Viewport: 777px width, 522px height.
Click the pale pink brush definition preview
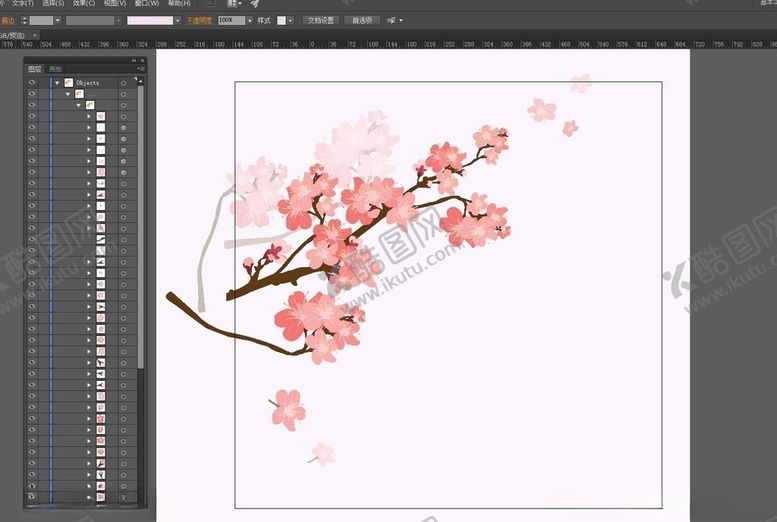coord(150,20)
